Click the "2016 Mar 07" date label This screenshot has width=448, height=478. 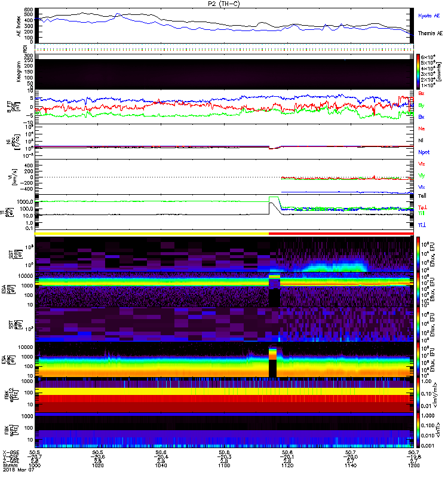pos(19,470)
